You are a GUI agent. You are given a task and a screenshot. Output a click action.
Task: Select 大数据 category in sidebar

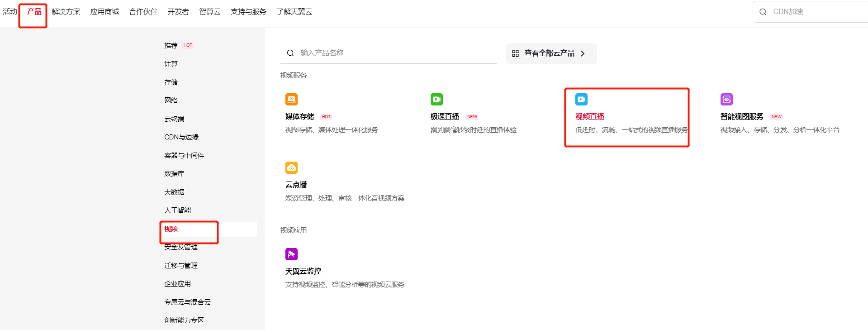click(x=174, y=192)
